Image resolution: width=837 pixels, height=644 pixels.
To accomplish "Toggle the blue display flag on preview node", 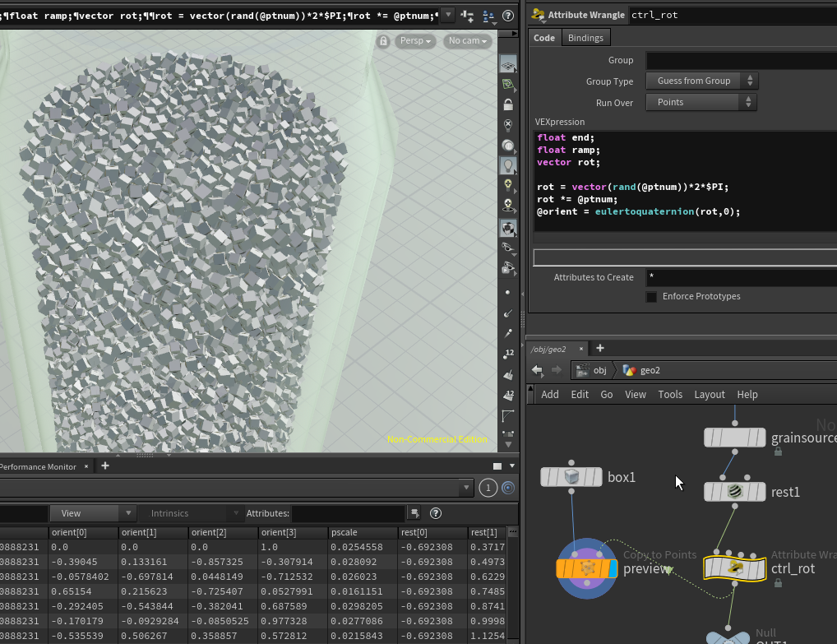I will point(612,568).
